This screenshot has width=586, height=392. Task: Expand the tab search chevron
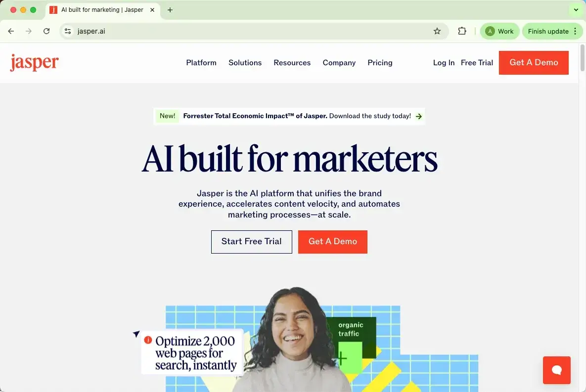[576, 10]
